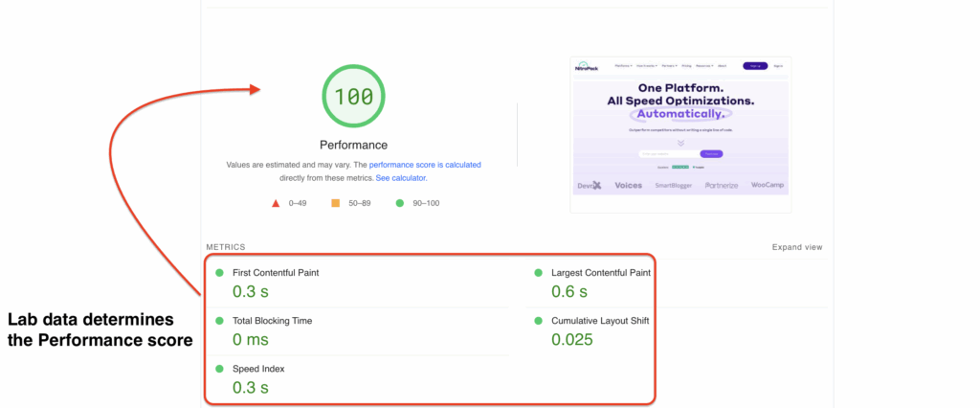Screen dimensions: 980x408
Task: Click Expand view above the metrics
Action: click(797, 247)
